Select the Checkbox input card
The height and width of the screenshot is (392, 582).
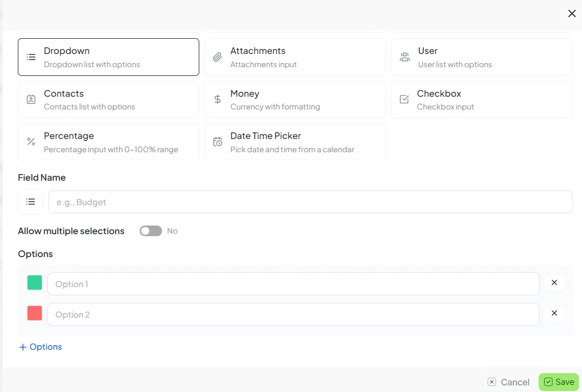click(481, 99)
